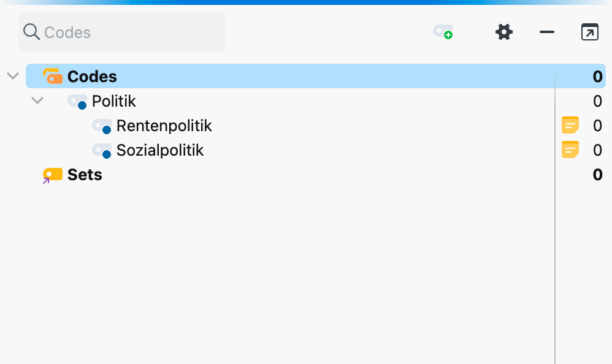Undock the Codes window with arrow icon
612x364 pixels.
coord(589,32)
